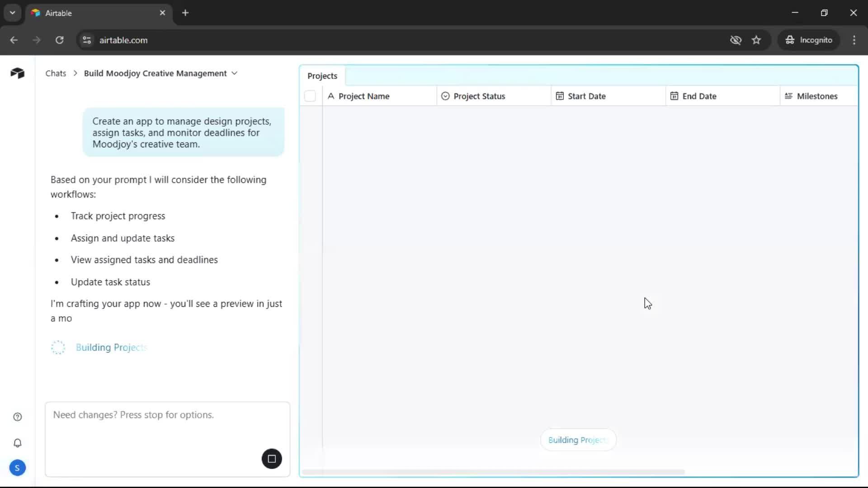This screenshot has width=868, height=488.
Task: Click the View assigned tasks and deadlines bullet
Action: click(x=144, y=260)
